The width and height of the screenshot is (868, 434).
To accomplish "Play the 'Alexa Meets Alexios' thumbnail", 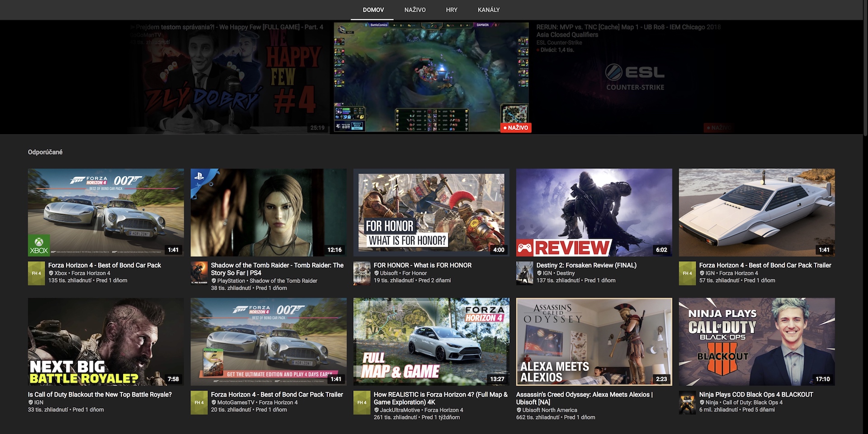I will click(594, 342).
